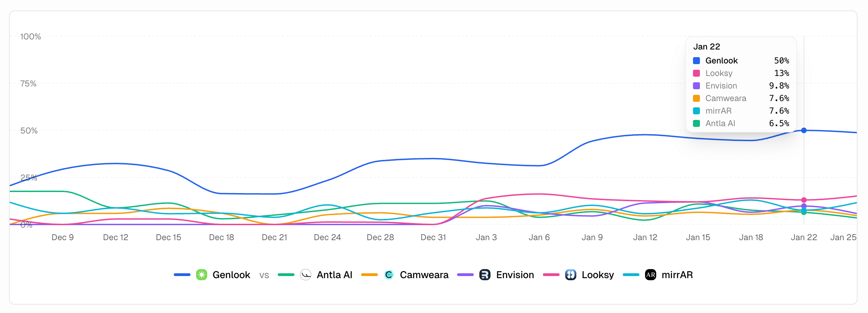Click the blue Genlook swatch in the tooltip

tap(696, 60)
